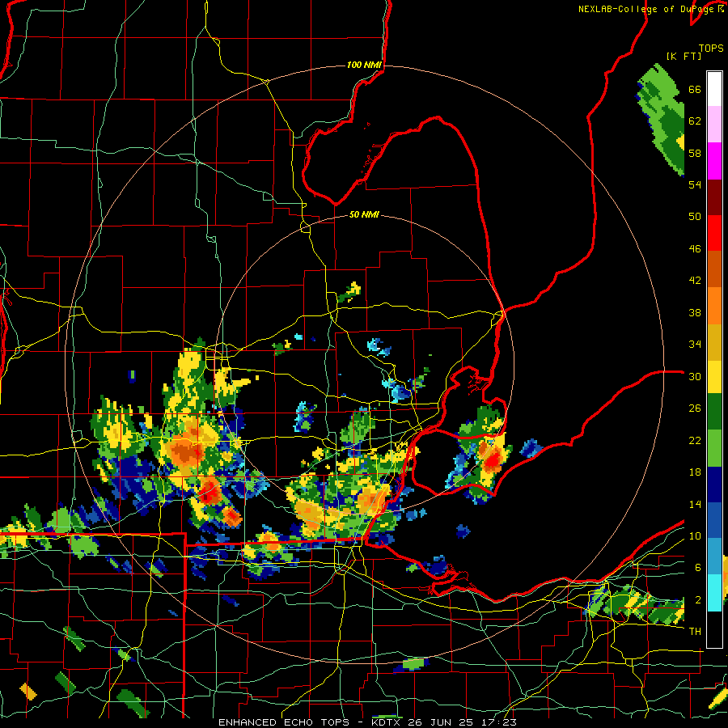The width and height of the screenshot is (728, 728).
Task: Click the '58' legend value
Action: 695,153
